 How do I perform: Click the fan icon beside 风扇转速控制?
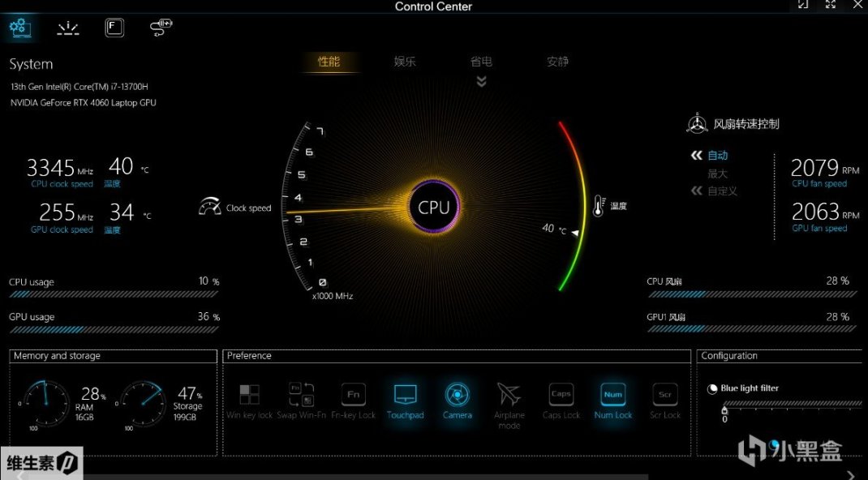point(697,123)
